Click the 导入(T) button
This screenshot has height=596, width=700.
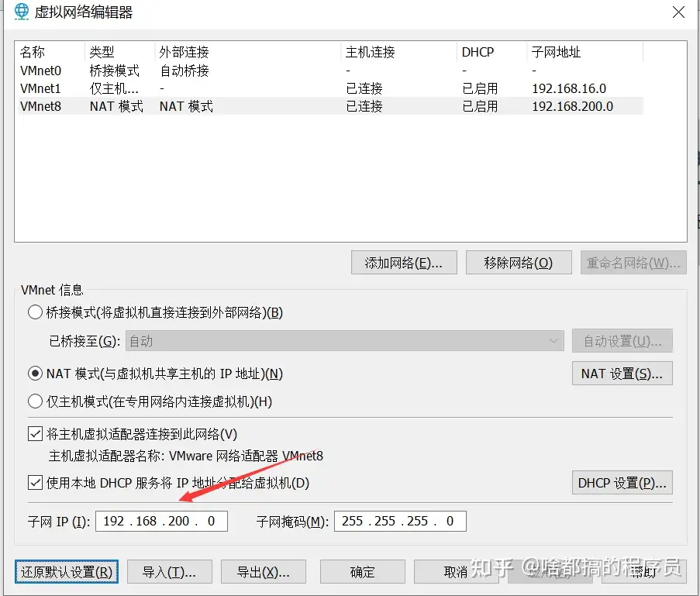coord(170,572)
